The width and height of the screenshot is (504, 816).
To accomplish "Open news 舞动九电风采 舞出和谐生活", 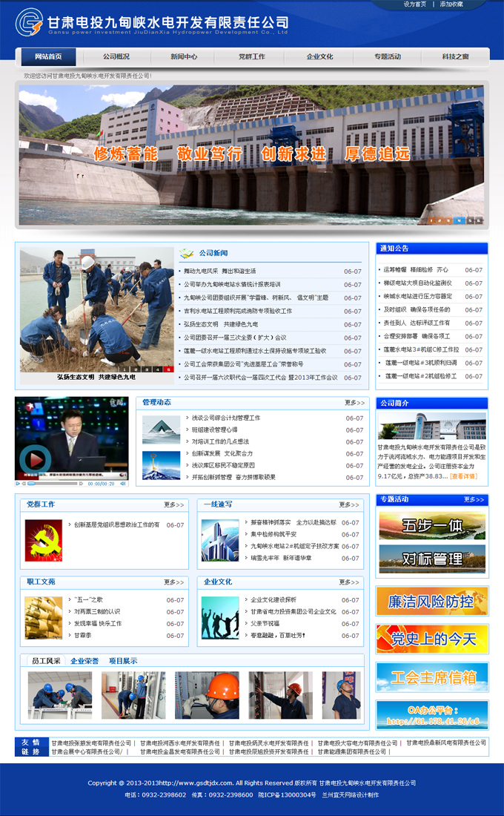I will [x=219, y=271].
